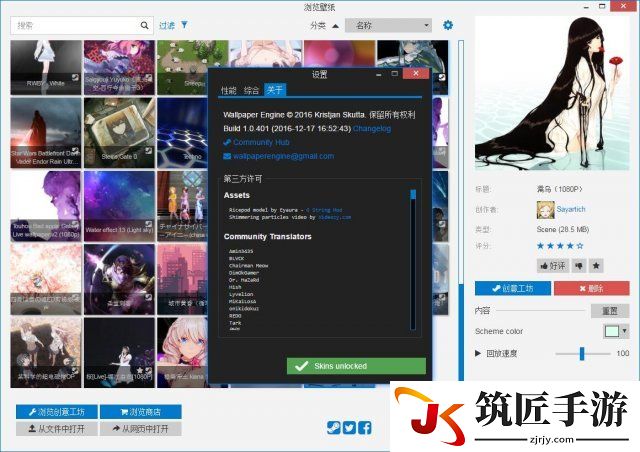Click the third-party license list scrollbar
640x452 pixels.
pyautogui.click(x=413, y=259)
